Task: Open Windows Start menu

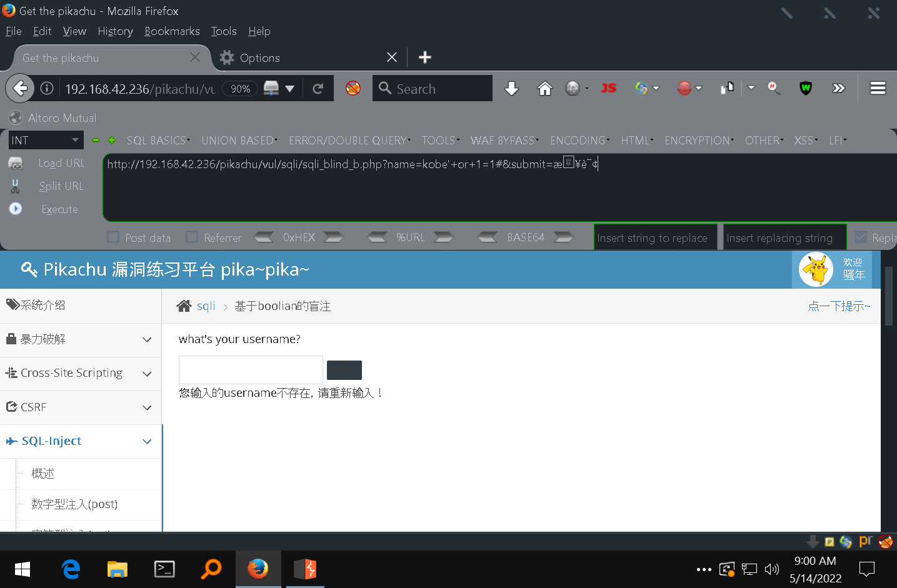Action: tap(23, 569)
